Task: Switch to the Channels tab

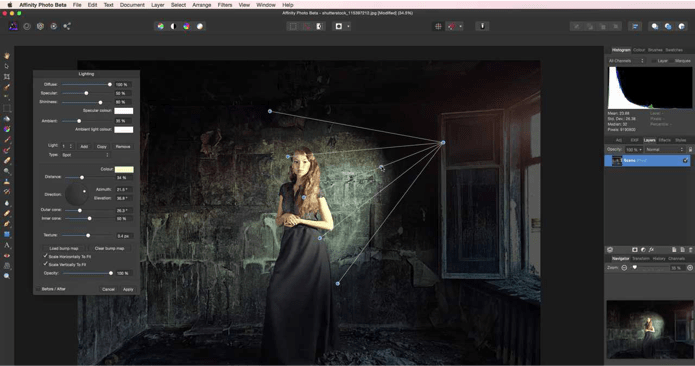Action: (676, 258)
